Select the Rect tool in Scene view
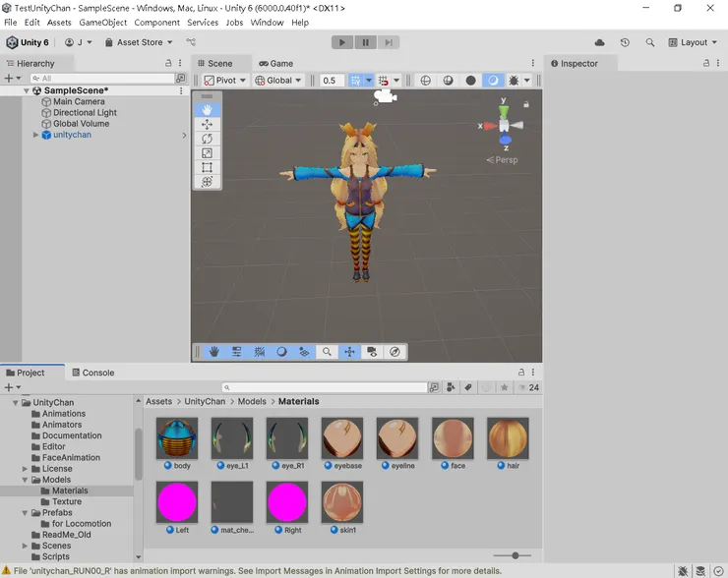The width and height of the screenshot is (728, 578). 207,168
